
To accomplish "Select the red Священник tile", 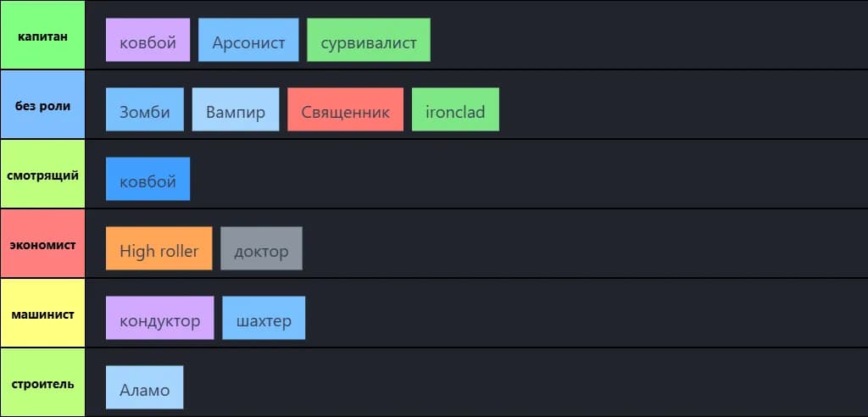I will 346,109.
